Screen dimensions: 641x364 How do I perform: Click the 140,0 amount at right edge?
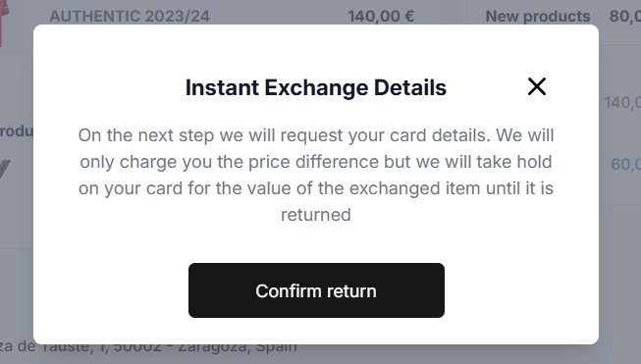(x=622, y=103)
